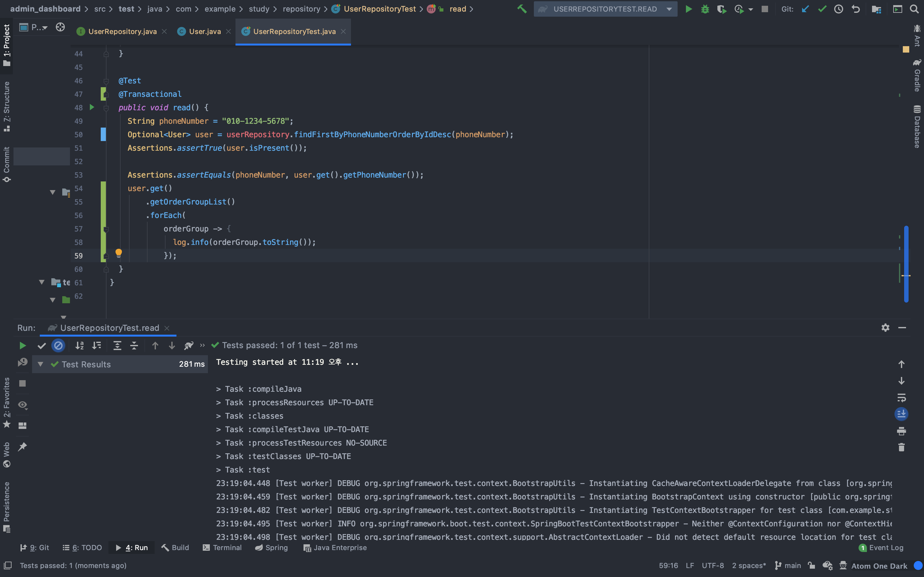Toggle soft-wrap in console output

pos(901,397)
